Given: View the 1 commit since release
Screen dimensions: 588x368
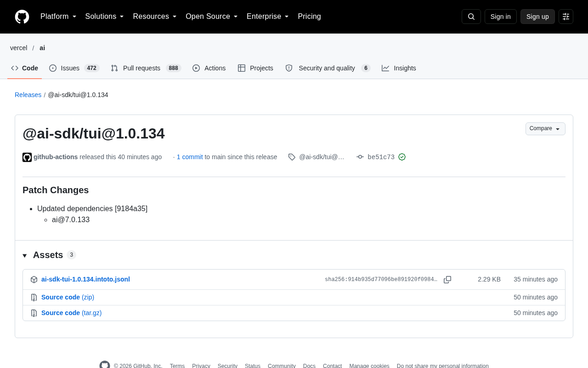Looking at the screenshot, I should click(x=190, y=157).
